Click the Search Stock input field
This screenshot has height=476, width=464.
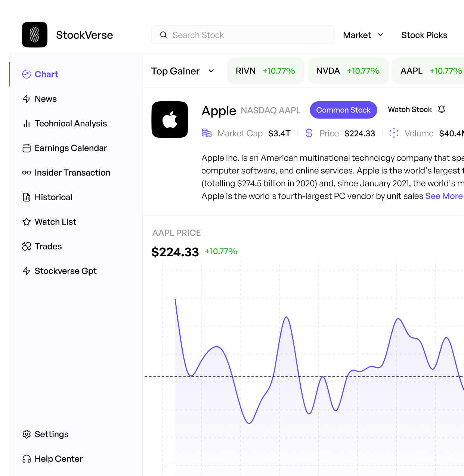[243, 35]
